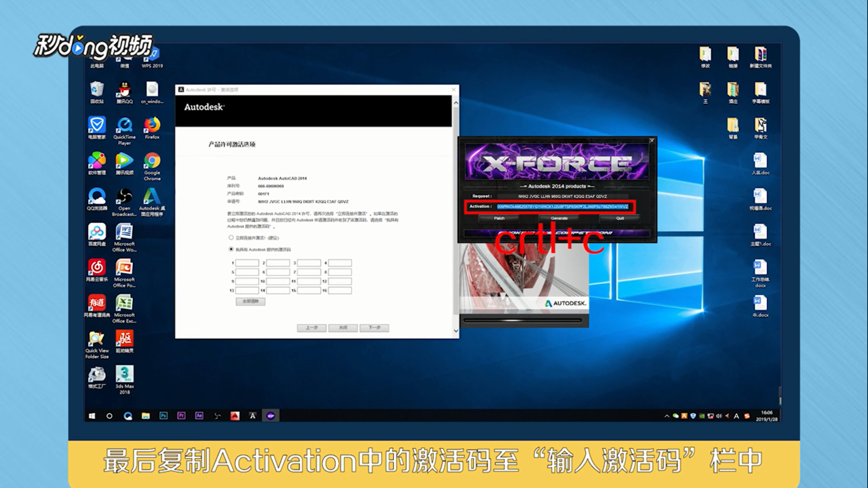Viewport: 868px width, 488px height.
Task: Open the 有道 dictionary desktop icon
Action: [96, 306]
